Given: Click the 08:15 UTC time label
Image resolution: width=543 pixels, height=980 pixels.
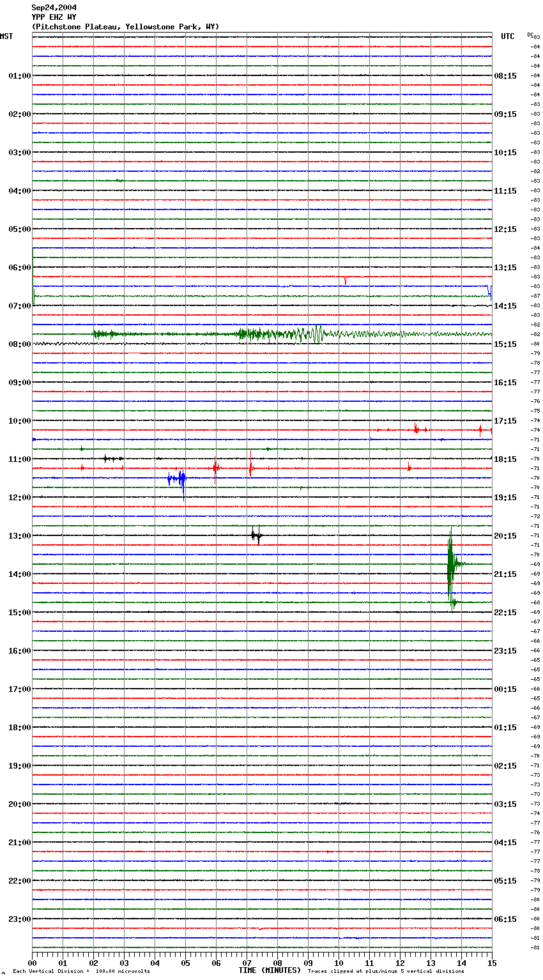Looking at the screenshot, I should [505, 76].
